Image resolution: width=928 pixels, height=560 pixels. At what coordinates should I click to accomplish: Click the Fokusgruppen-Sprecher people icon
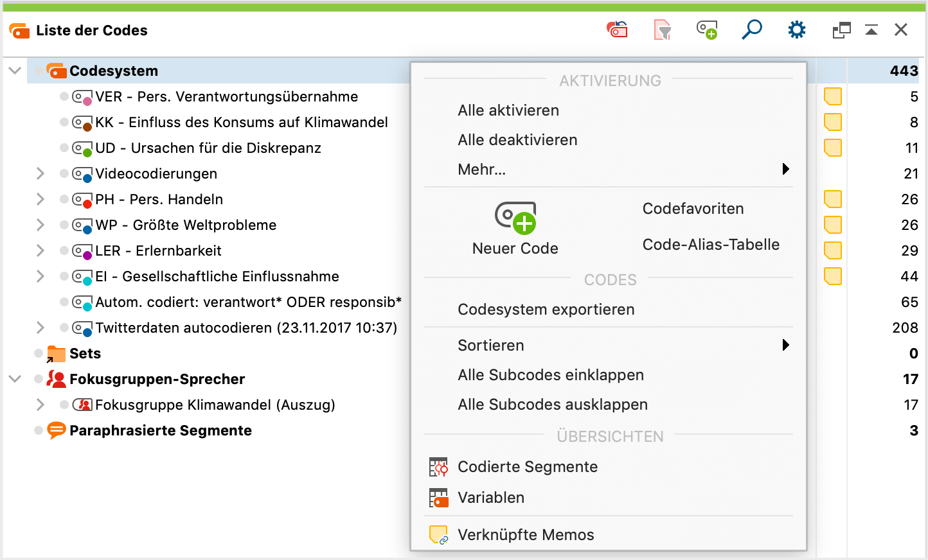point(56,379)
